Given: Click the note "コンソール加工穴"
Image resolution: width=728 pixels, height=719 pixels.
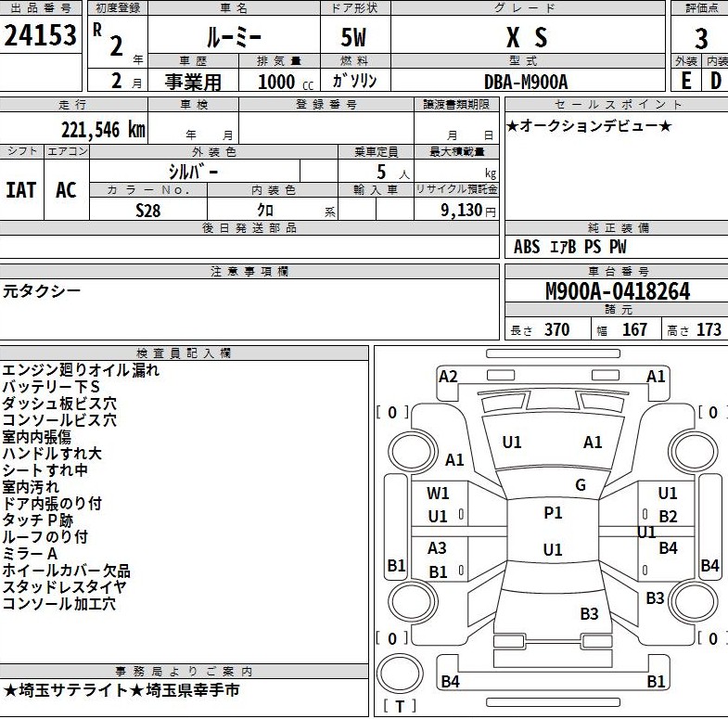Looking at the screenshot, I should pyautogui.click(x=59, y=604).
